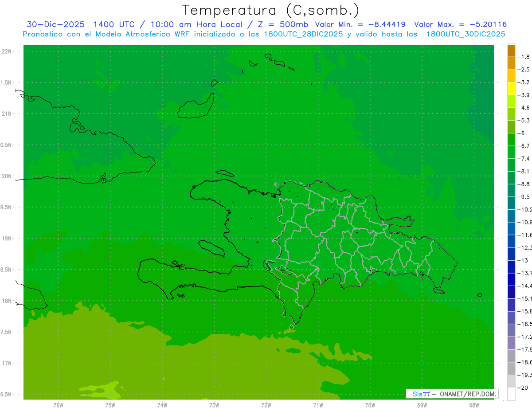Click the 'Valor Min. = -8.44419' readout

pos(360,24)
